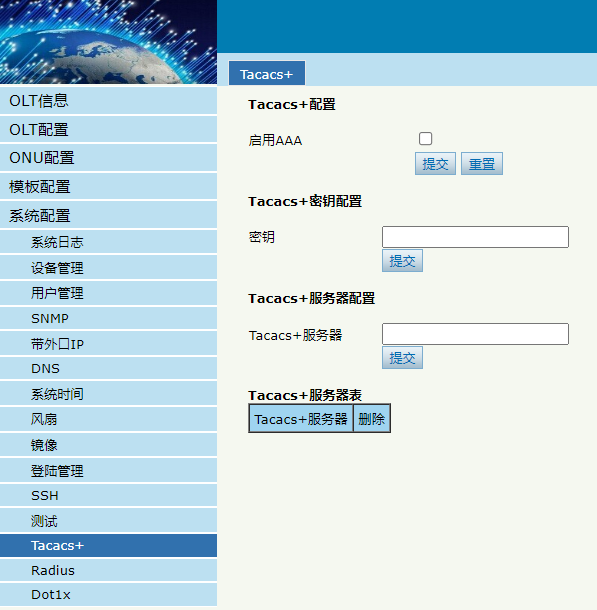Open 系统日志 in the sidebar
Image resolution: width=597 pixels, height=610 pixels.
109,242
